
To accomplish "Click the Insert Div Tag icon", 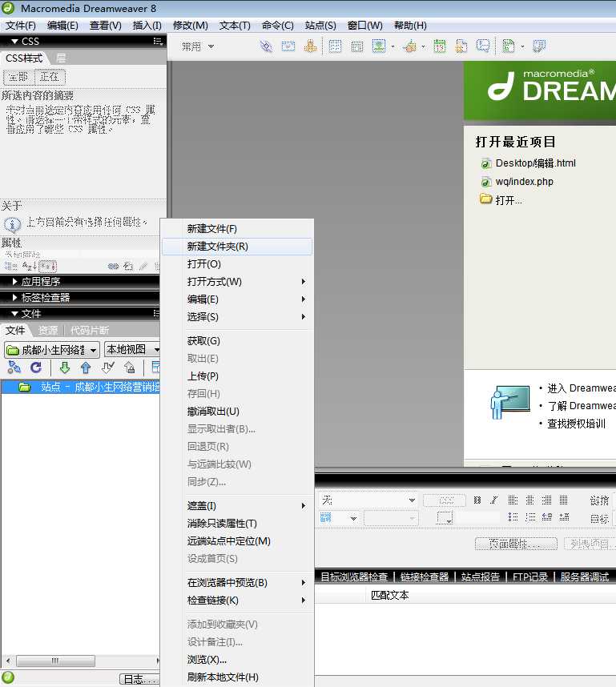I will point(357,46).
